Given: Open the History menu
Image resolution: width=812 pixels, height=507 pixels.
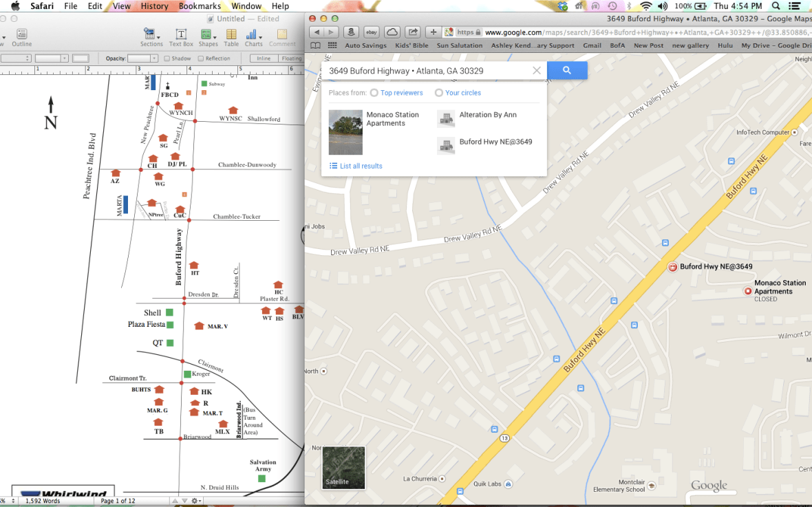Looking at the screenshot, I should (155, 6).
